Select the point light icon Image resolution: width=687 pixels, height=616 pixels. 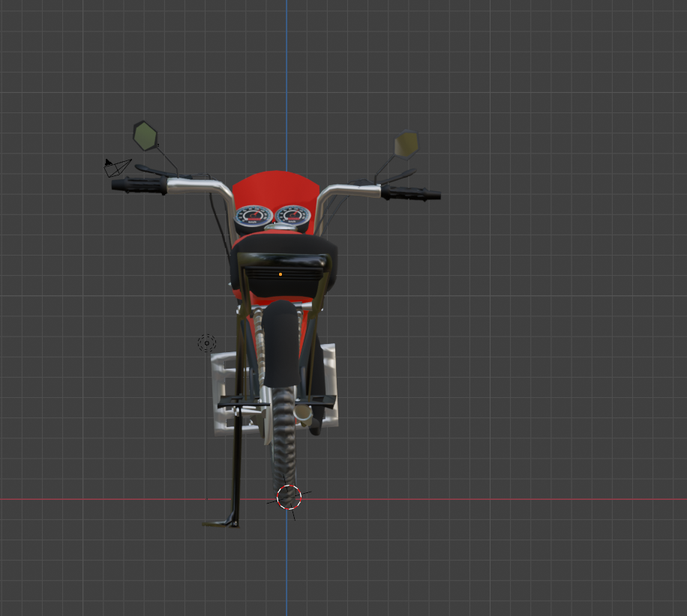point(207,342)
